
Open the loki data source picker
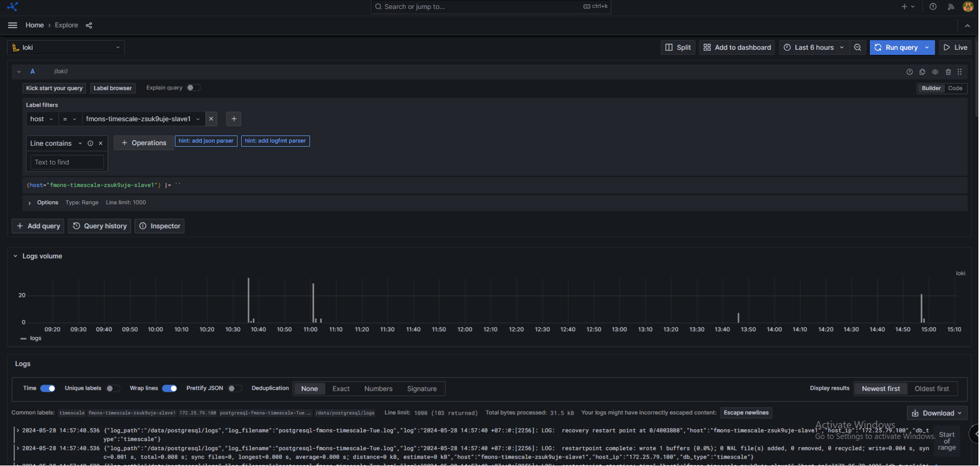(66, 48)
